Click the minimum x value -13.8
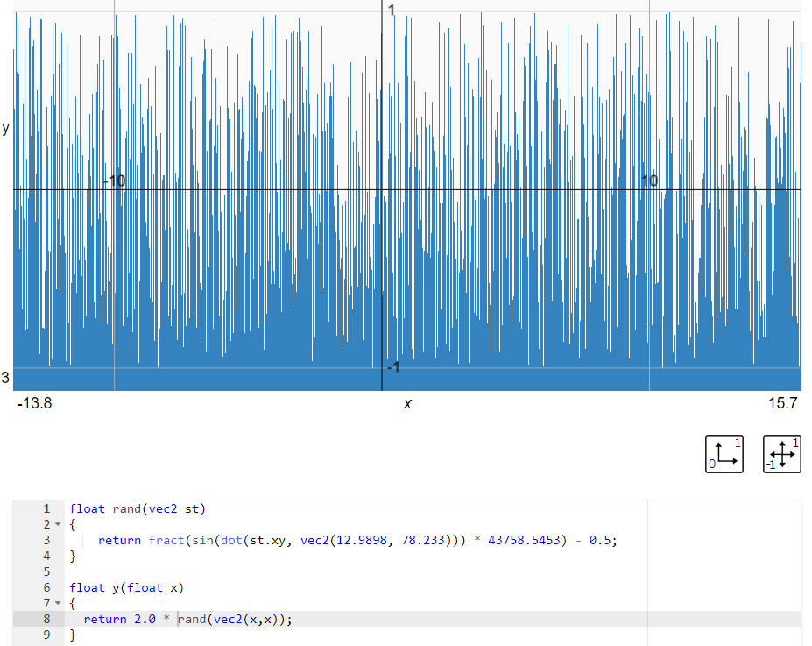 pyautogui.click(x=34, y=403)
